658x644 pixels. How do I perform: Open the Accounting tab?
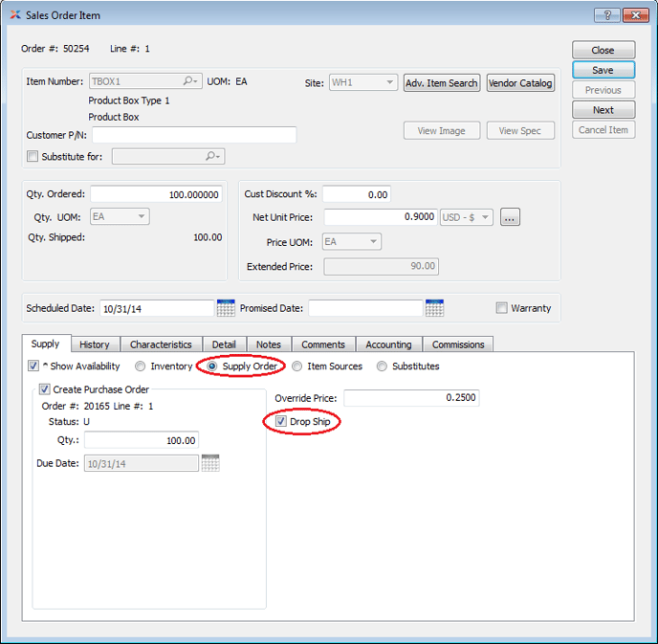pos(388,344)
